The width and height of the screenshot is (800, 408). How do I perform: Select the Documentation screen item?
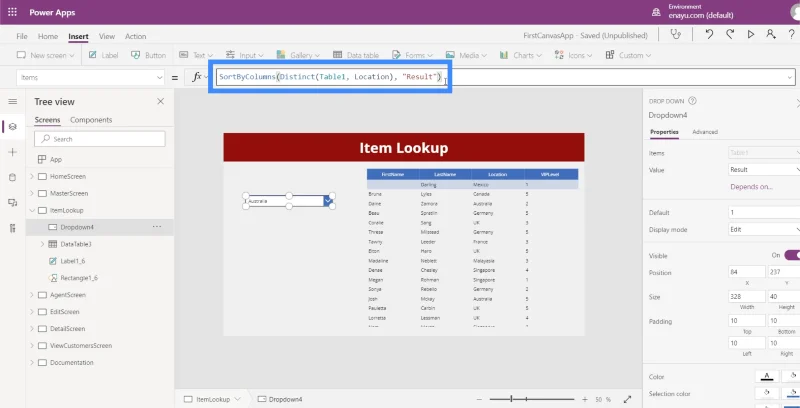coord(71,363)
